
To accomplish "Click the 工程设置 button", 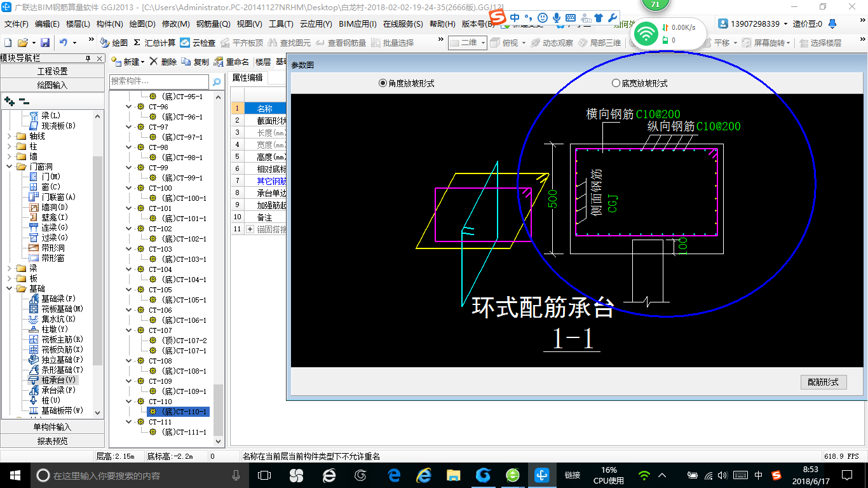I will (x=52, y=71).
